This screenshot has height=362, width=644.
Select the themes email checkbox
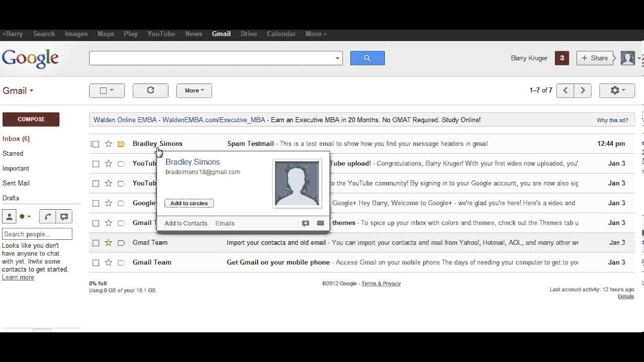point(96,223)
